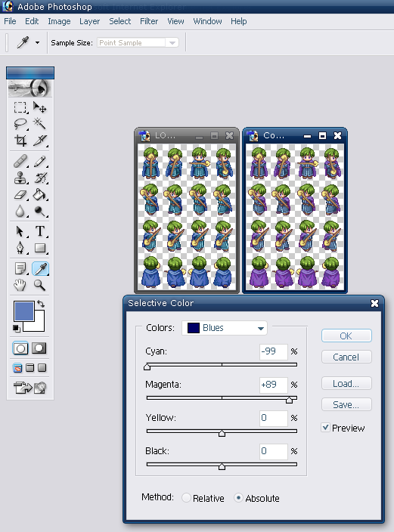The width and height of the screenshot is (394, 532).
Task: Swap foreground and background colors
Action: (41, 303)
